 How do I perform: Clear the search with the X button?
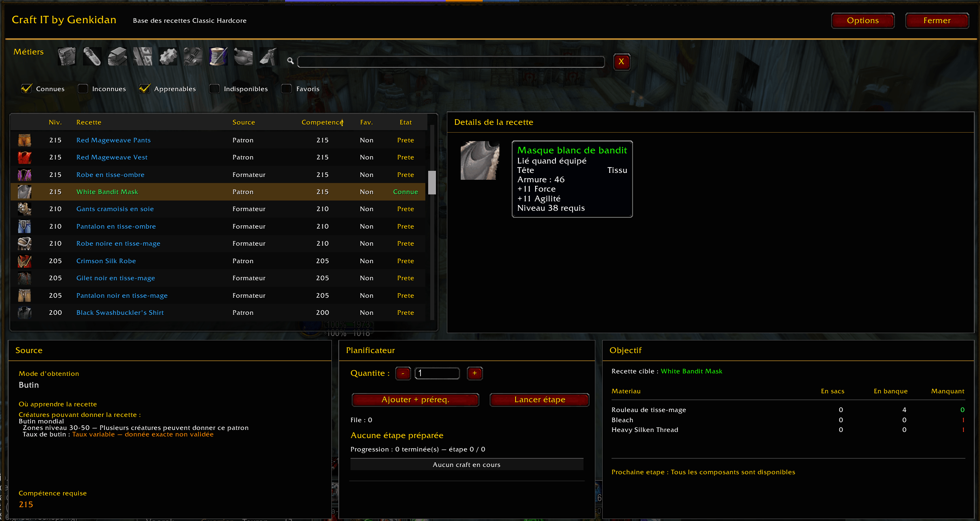point(621,62)
